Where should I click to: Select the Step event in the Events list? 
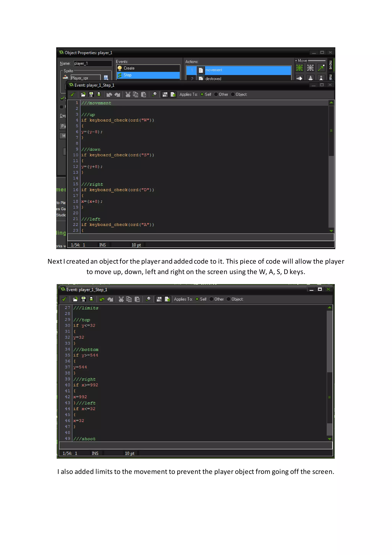pos(148,75)
